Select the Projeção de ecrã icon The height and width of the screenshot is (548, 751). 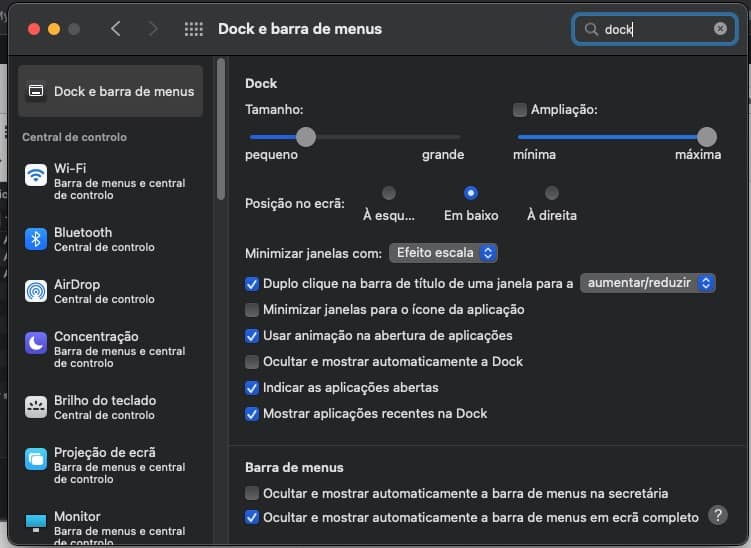(36, 459)
